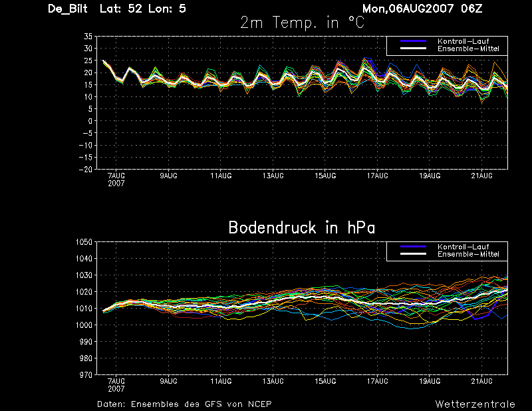Click 'Daten: Ensembles des GFS von NCEP' text

pyautogui.click(x=184, y=404)
